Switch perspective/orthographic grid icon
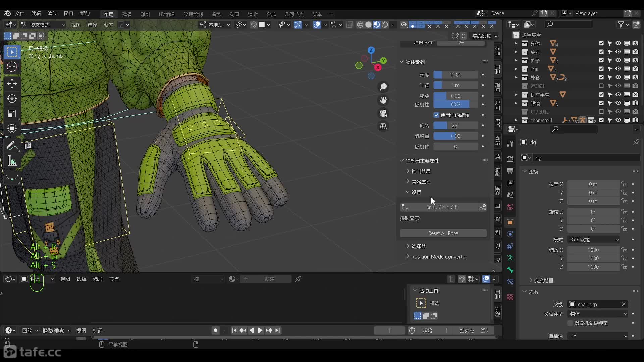This screenshot has height=362, width=644. coord(383,126)
